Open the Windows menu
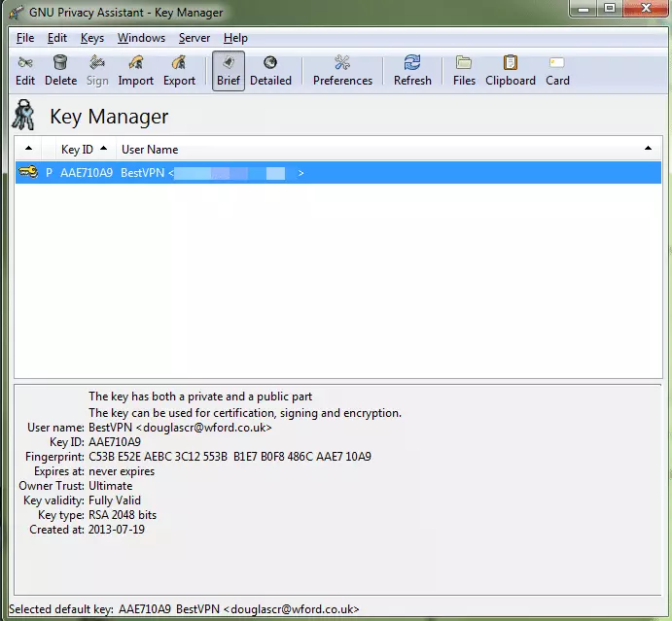 [141, 38]
